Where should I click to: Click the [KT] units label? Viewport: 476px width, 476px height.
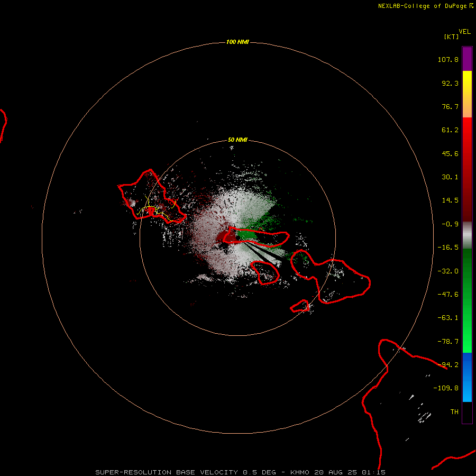452,36
